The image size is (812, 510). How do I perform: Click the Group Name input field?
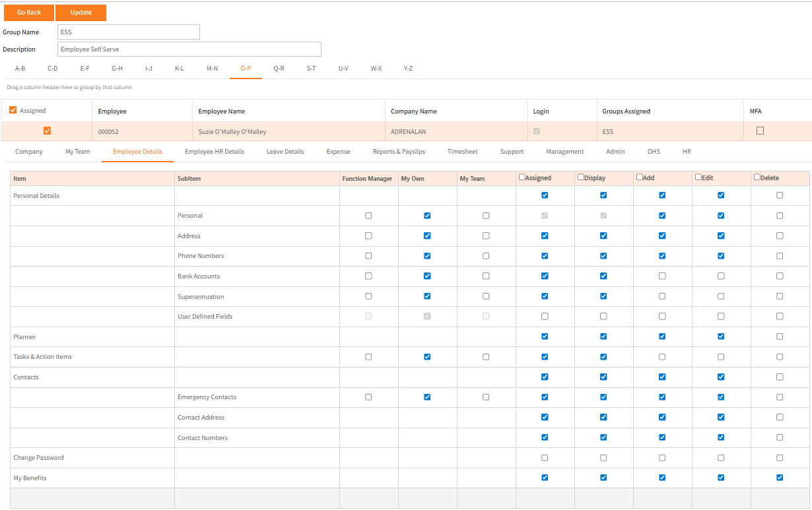click(x=128, y=32)
